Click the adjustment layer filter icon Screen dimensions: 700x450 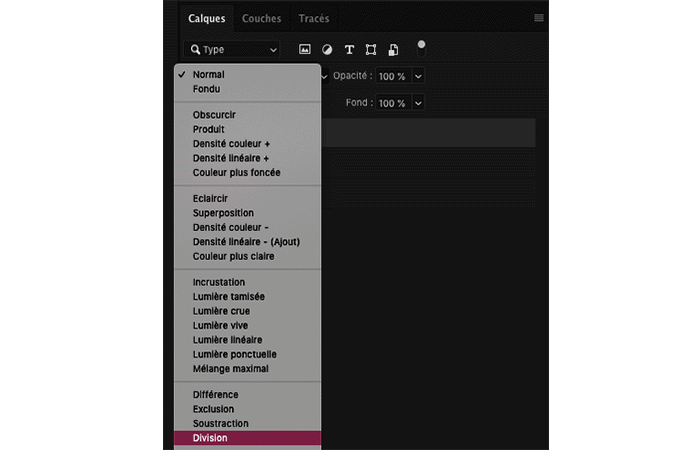tap(327, 50)
